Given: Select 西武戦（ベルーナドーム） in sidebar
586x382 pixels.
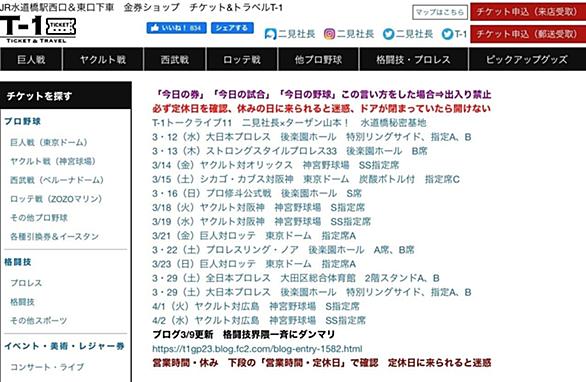Looking at the screenshot, I should (x=57, y=180).
